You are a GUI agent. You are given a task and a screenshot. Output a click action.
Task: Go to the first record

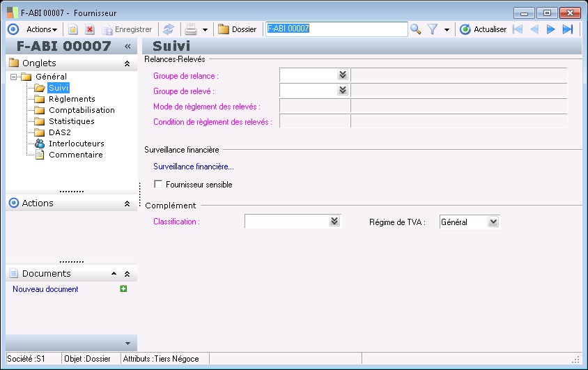point(518,29)
